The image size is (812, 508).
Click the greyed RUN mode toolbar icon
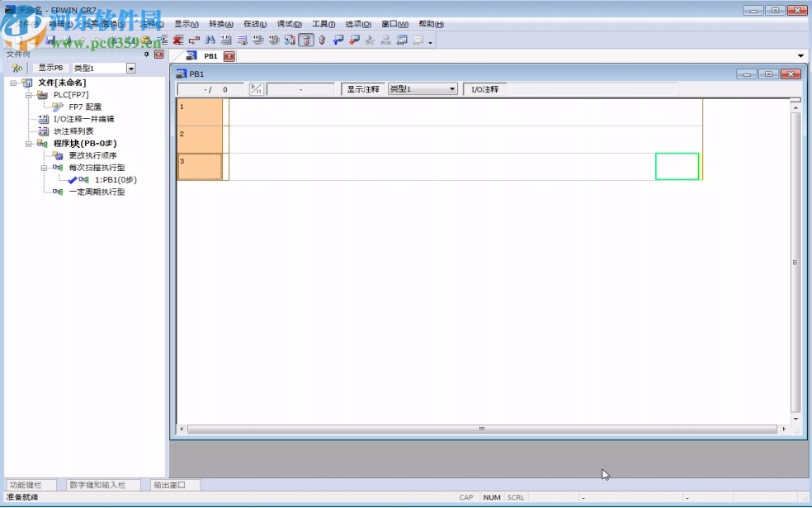(x=386, y=40)
